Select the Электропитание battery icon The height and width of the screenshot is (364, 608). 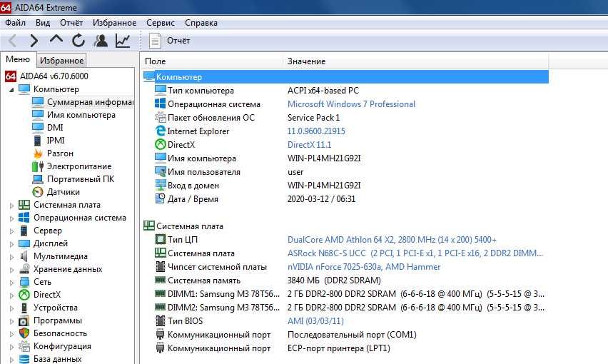(38, 166)
